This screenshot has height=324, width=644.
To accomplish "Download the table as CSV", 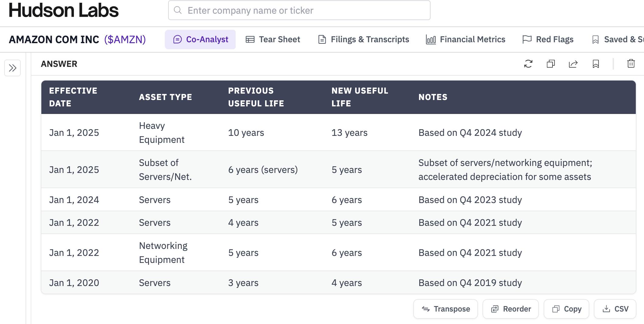I will (x=615, y=309).
